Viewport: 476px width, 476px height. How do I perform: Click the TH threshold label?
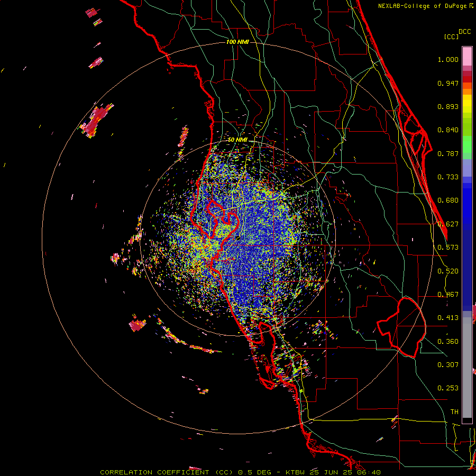[454, 412]
